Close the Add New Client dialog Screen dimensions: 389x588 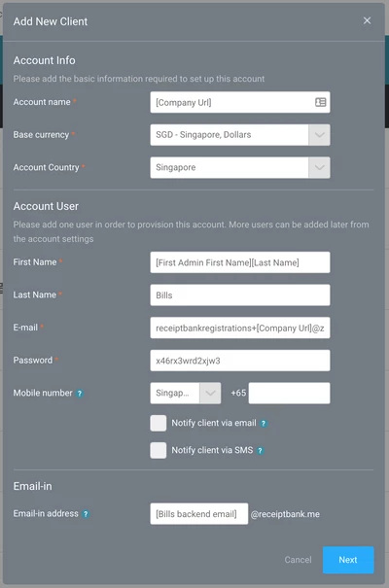tap(367, 20)
